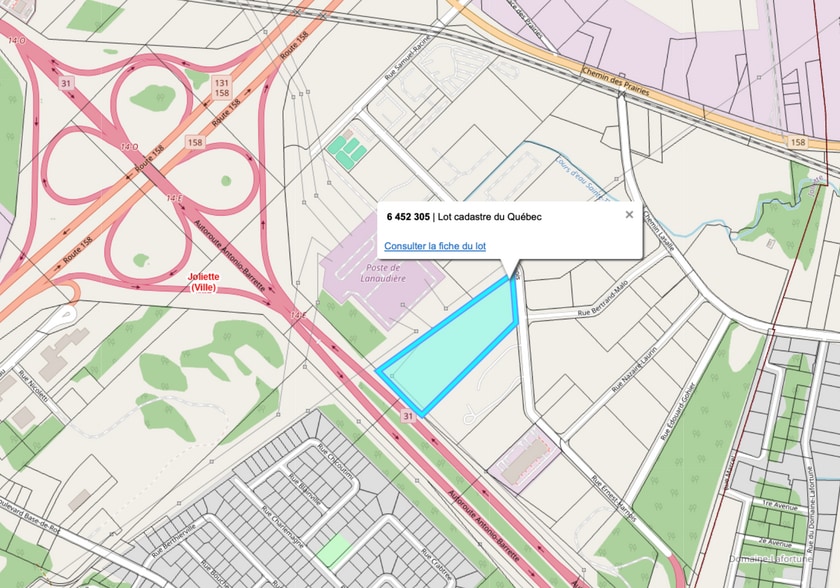Viewport: 840px width, 588px height.
Task: Click the 131/158 route shield marker
Action: coord(221,88)
